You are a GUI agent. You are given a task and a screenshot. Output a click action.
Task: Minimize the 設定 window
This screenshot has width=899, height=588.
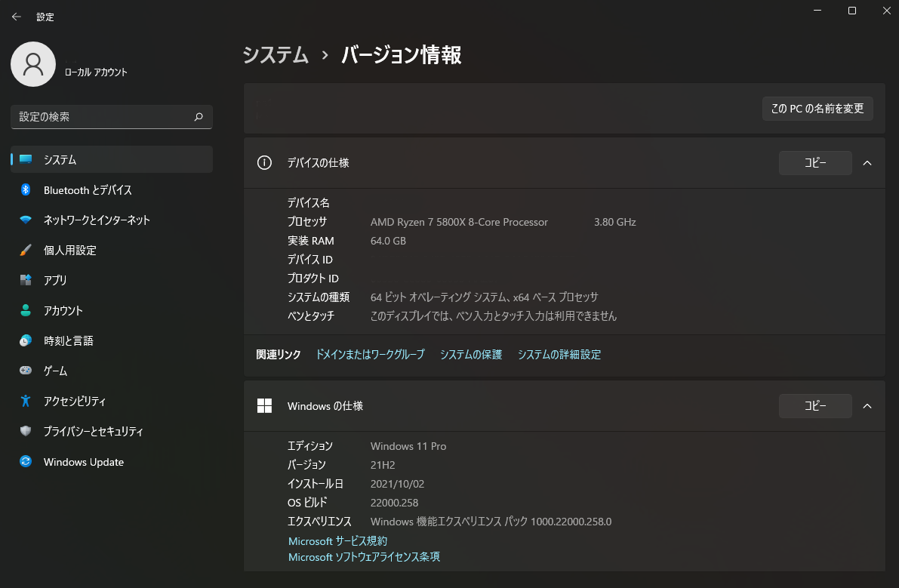click(x=817, y=11)
